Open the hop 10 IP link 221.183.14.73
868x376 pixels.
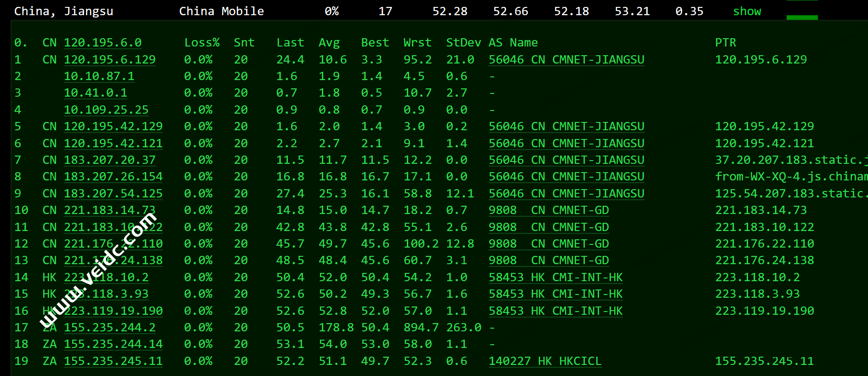pos(109,210)
